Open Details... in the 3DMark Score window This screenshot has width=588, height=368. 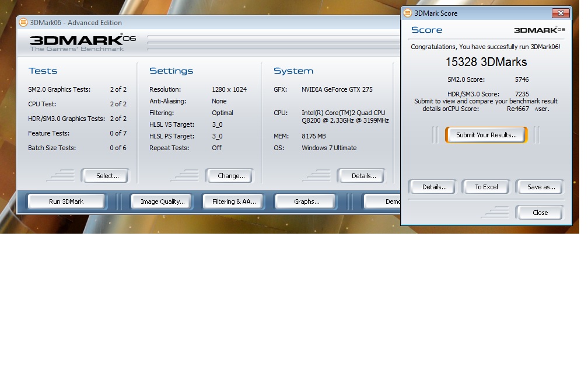(x=432, y=187)
